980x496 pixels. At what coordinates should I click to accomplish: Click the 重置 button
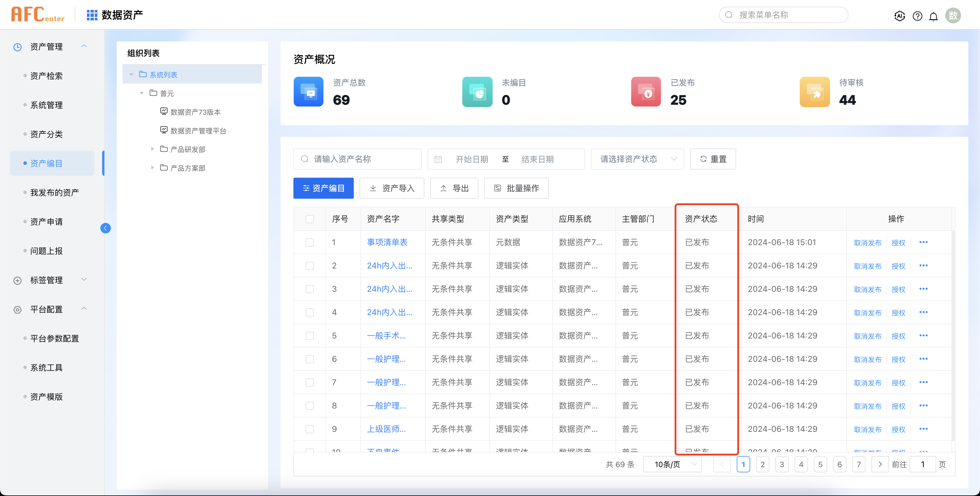(x=713, y=159)
